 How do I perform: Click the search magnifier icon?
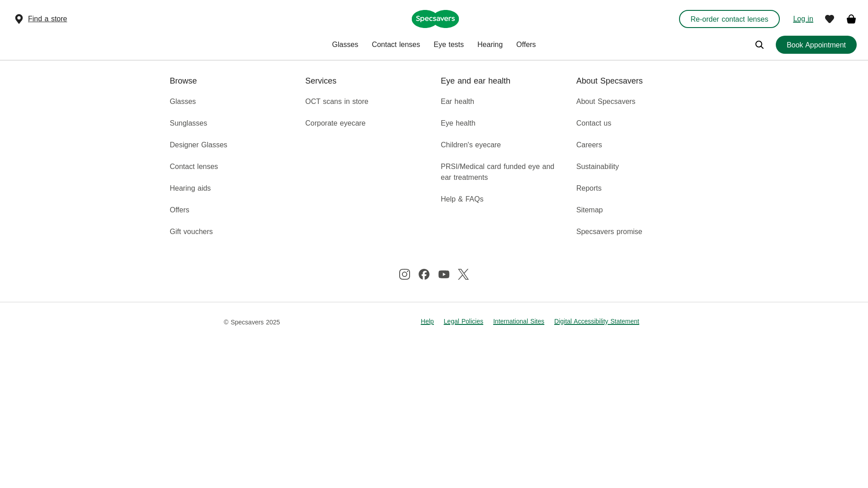point(759,45)
